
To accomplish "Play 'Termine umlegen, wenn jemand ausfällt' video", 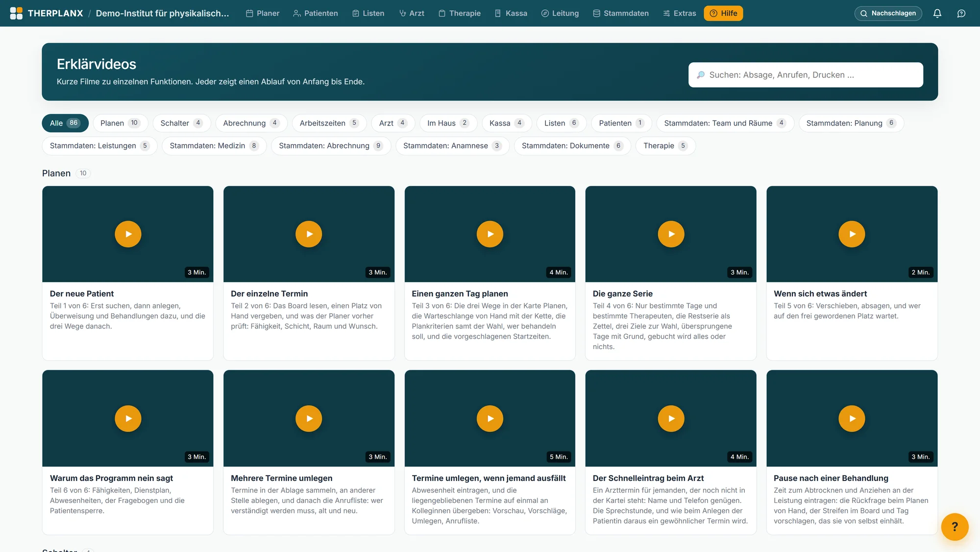I will click(490, 418).
